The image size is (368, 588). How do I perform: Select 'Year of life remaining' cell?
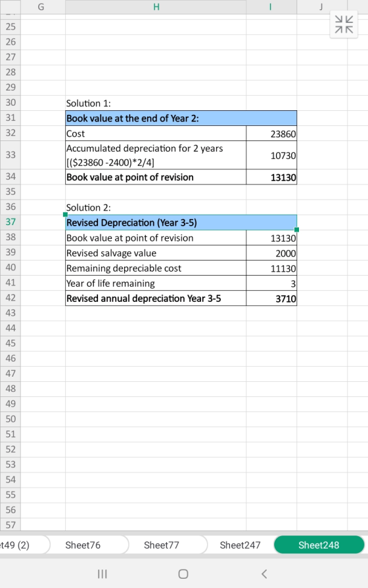156,283
